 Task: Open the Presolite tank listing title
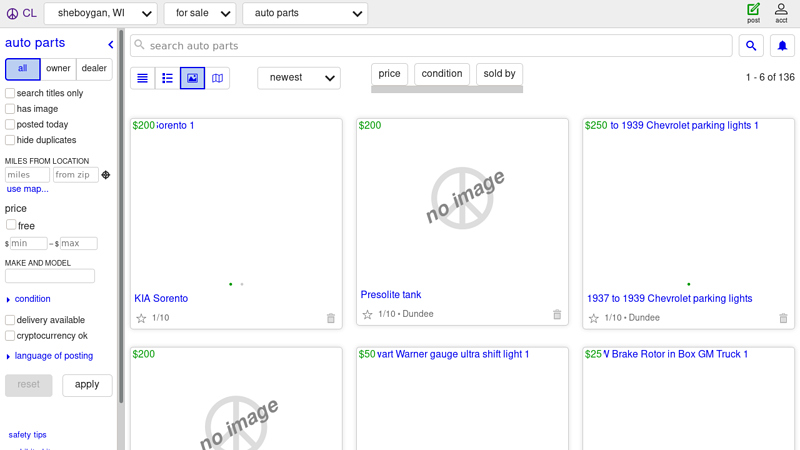click(391, 295)
